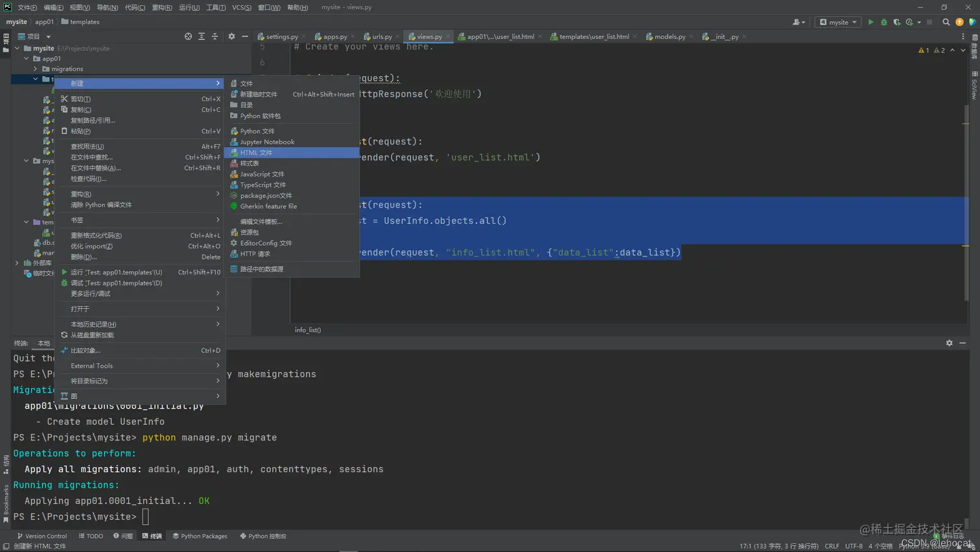Open the 问题 (Problems) tool window

point(123,536)
